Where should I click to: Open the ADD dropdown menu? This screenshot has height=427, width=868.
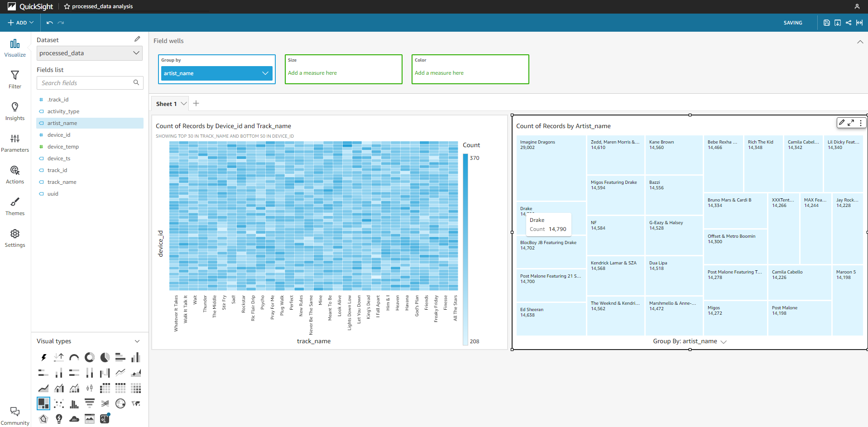[x=21, y=23]
